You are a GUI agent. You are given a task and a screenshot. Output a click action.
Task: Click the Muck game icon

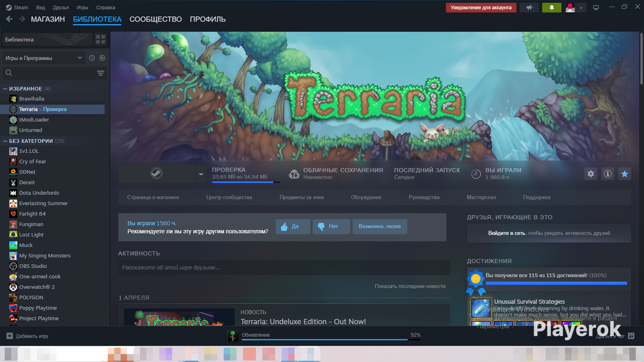click(13, 245)
